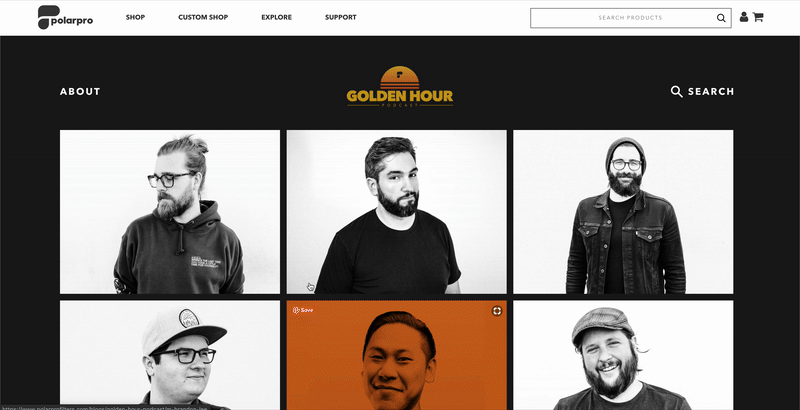Open the ABOUT link
Image resolution: width=800 pixels, height=410 pixels.
(80, 91)
